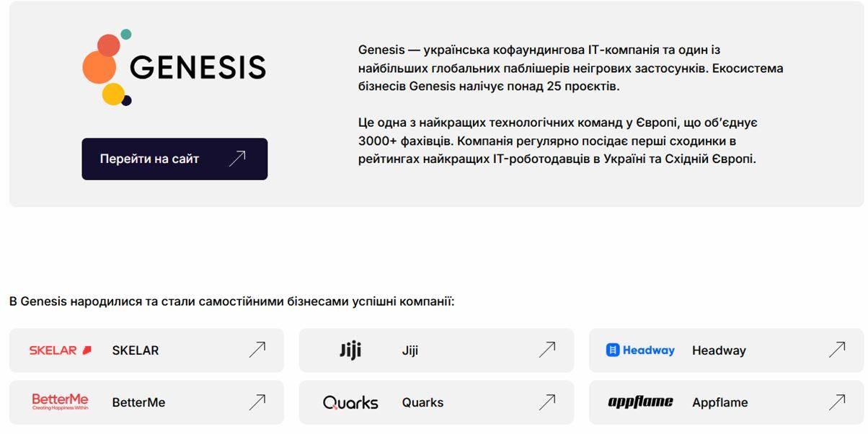This screenshot has width=868, height=434.
Task: Click the arrow icon on Перейти на сайт button
Action: point(237,159)
